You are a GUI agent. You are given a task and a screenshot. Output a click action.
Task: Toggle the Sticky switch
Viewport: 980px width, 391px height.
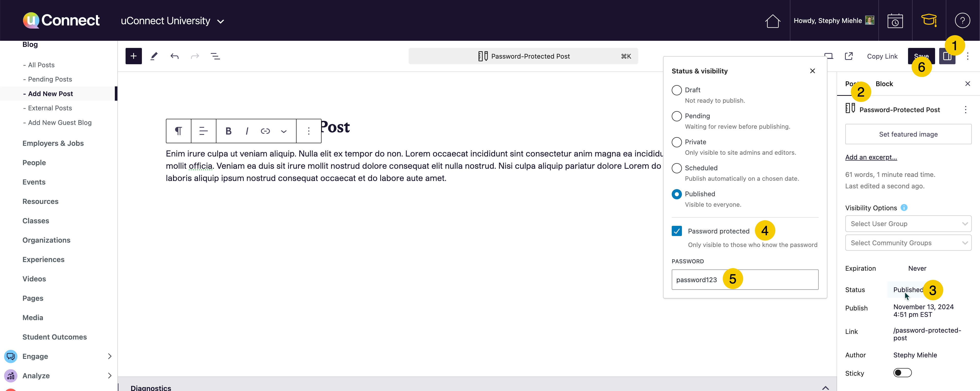tap(902, 373)
